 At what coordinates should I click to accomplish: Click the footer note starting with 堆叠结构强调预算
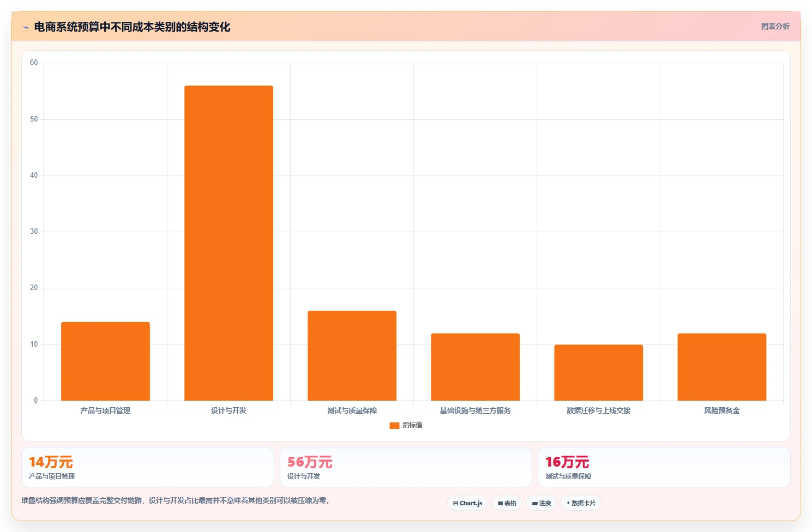(176, 500)
